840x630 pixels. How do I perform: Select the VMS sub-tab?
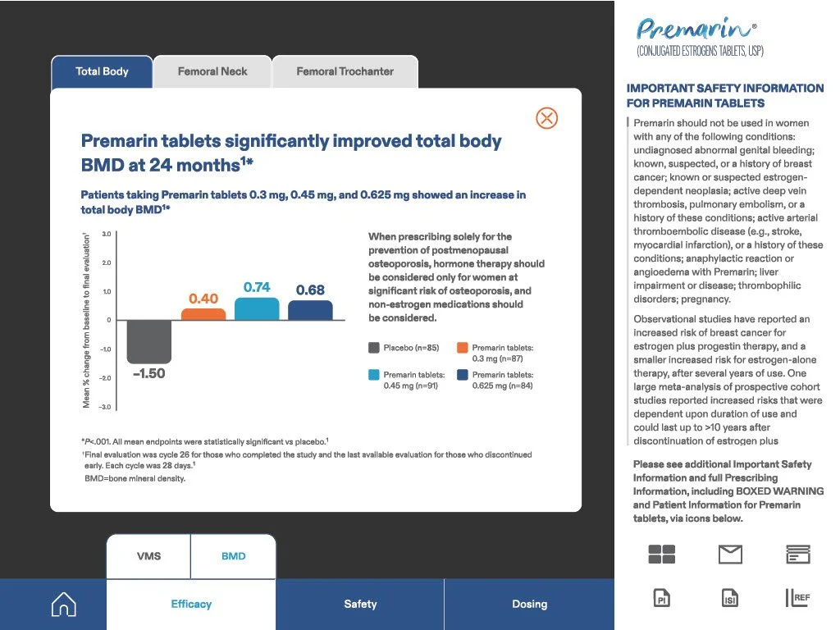click(148, 556)
